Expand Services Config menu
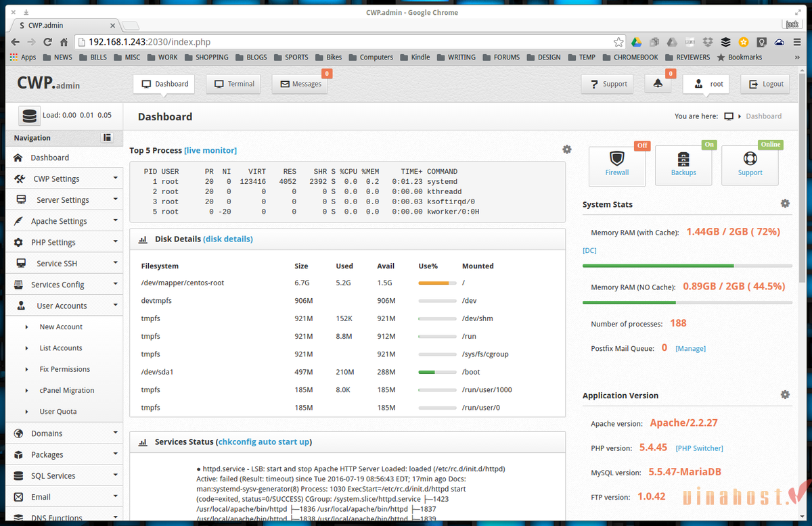812x526 pixels. coord(64,285)
